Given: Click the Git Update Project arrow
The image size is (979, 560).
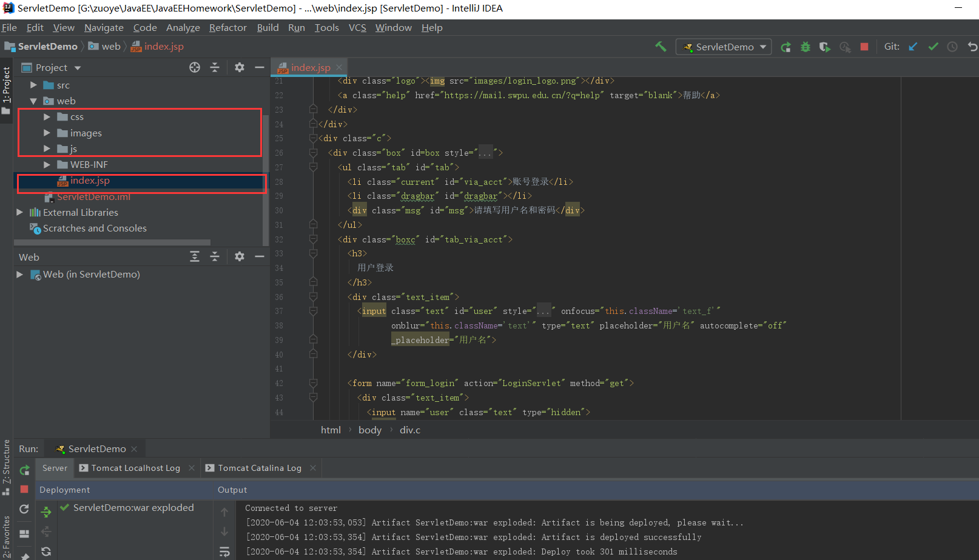Looking at the screenshot, I should 913,47.
